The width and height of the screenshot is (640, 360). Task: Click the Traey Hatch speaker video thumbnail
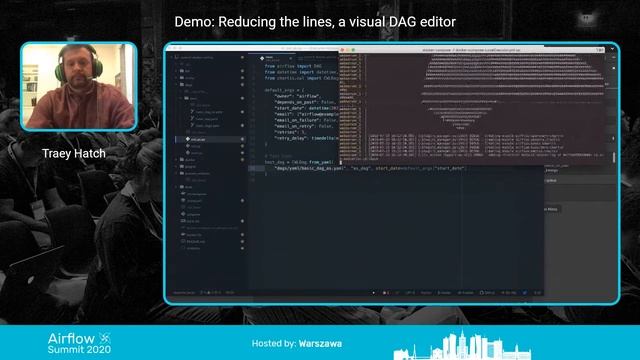[x=79, y=87]
